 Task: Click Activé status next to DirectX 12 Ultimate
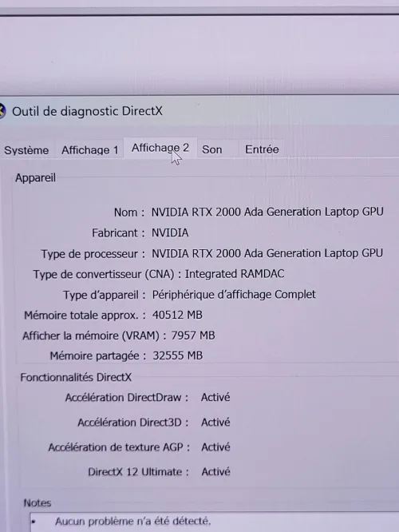pos(216,471)
